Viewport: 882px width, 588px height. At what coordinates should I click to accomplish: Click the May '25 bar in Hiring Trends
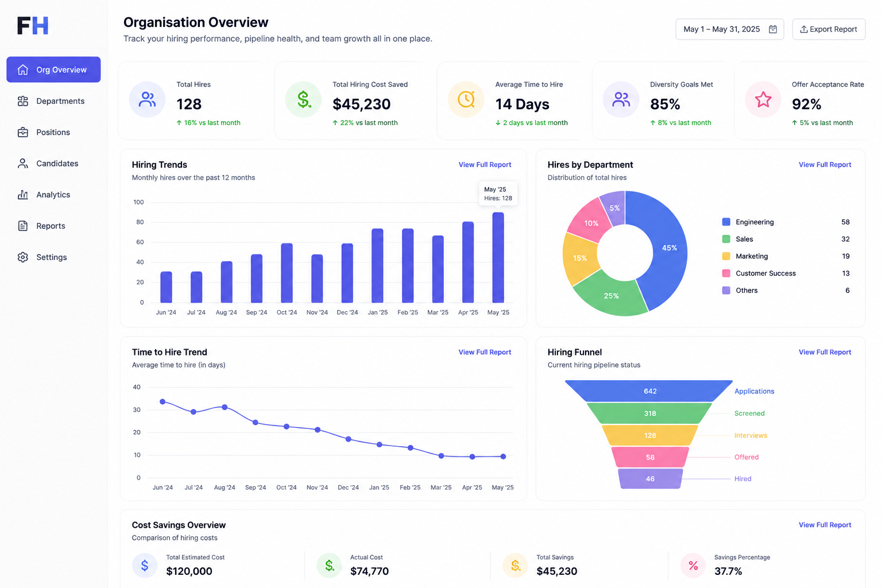tap(498, 258)
